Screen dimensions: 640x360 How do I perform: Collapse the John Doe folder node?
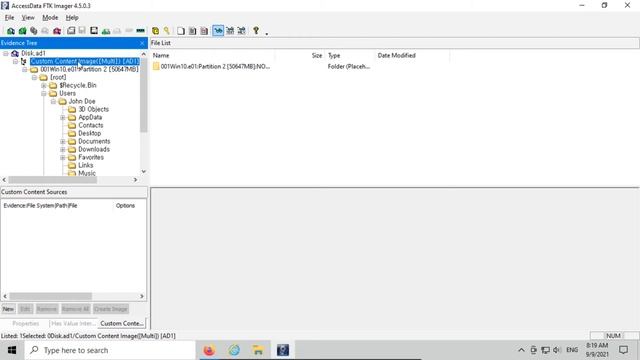53,102
